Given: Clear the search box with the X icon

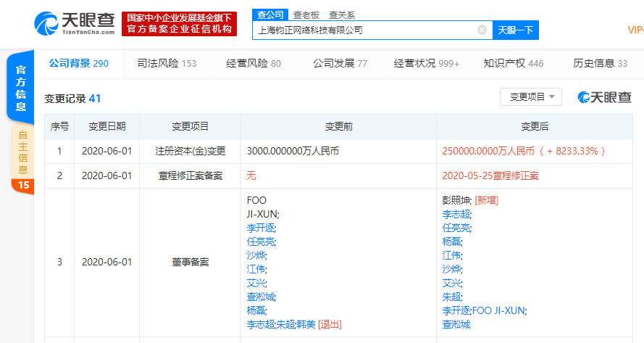Looking at the screenshot, I should (x=482, y=30).
